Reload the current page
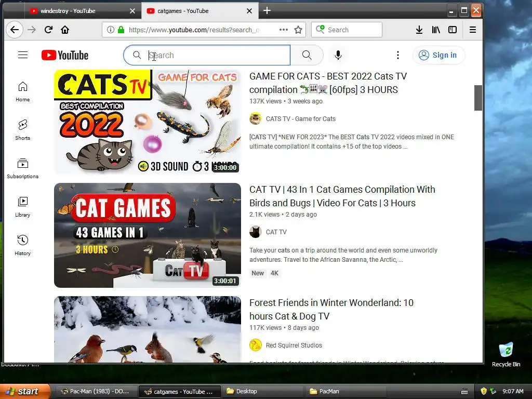This screenshot has height=399, width=532. tap(48, 30)
